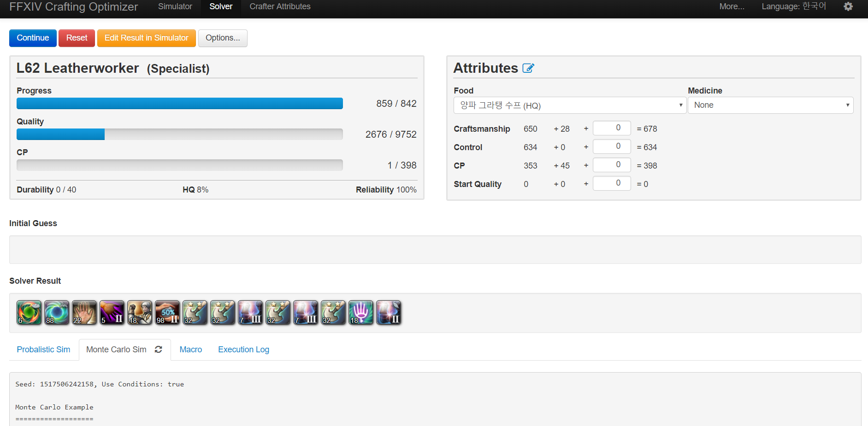Image resolution: width=868 pixels, height=426 pixels.
Task: Select the second sparkle III icon costing 7
Action: click(306, 313)
